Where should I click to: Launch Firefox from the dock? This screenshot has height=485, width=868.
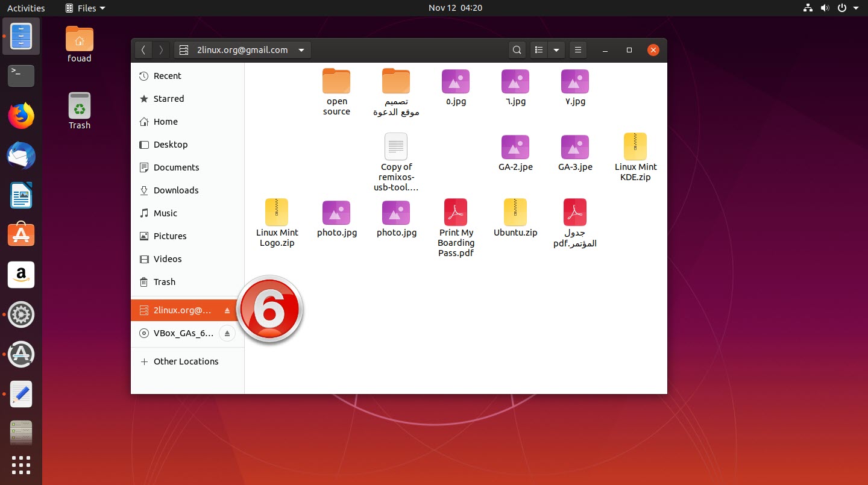tap(21, 116)
